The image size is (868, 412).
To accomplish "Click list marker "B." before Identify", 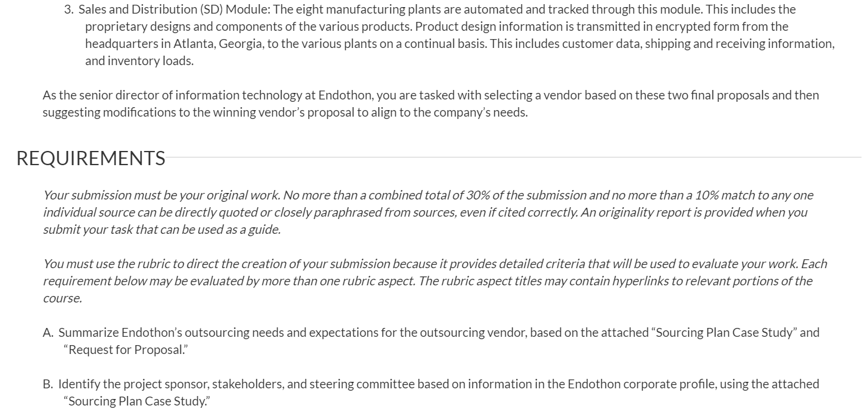I will click(x=48, y=384).
